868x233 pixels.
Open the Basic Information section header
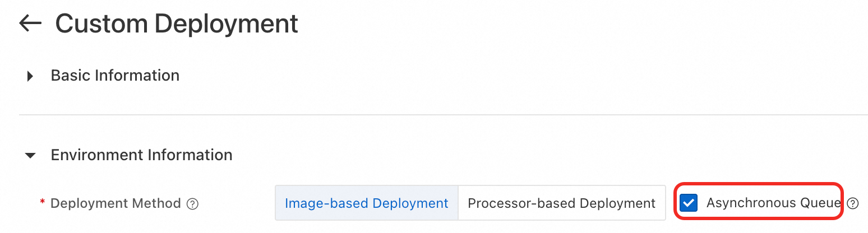pos(115,76)
